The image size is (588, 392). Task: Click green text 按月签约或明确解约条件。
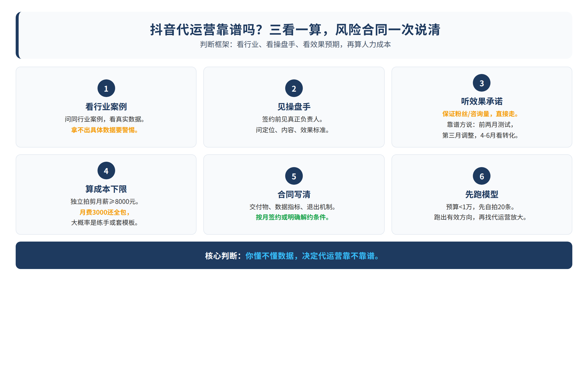pos(293,217)
